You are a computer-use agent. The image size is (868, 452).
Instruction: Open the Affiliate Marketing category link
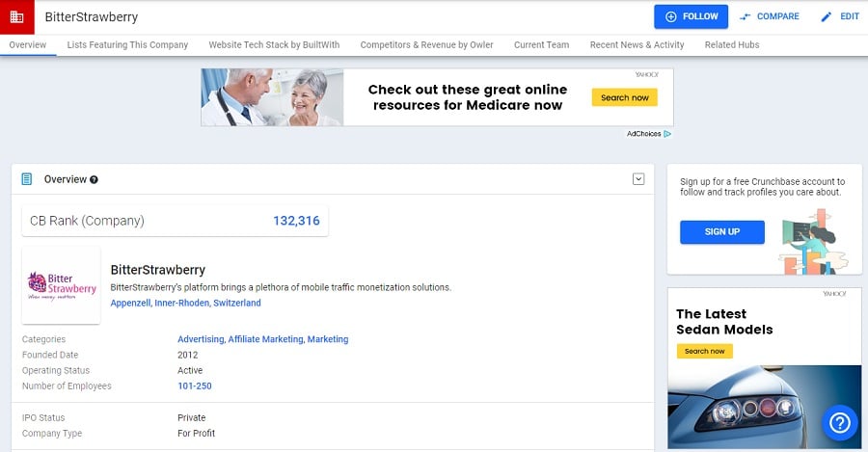tap(266, 339)
